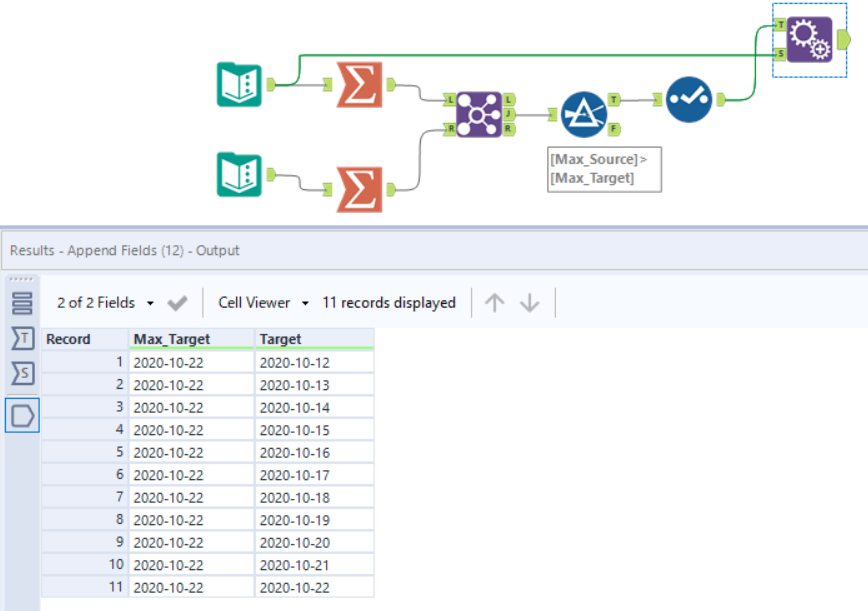Select the top Input Data tool
868x611 pixels.
(239, 84)
